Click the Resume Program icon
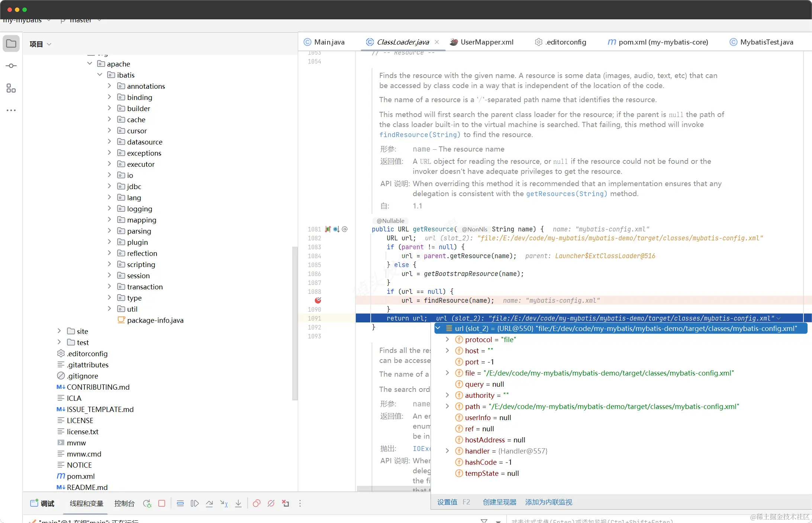This screenshot has height=523, width=812. coord(194,504)
